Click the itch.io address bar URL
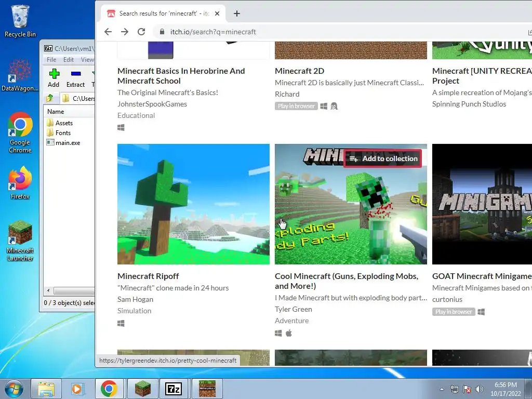 coord(213,32)
